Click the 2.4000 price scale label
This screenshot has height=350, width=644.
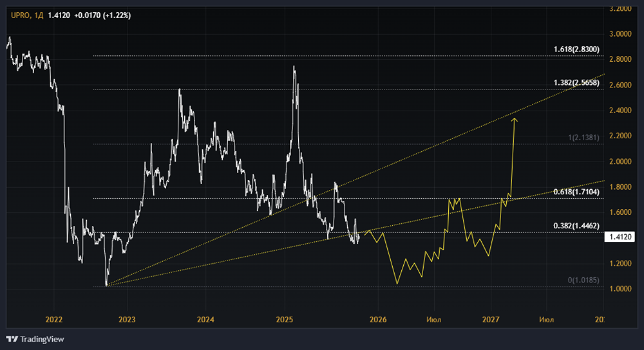(x=620, y=111)
